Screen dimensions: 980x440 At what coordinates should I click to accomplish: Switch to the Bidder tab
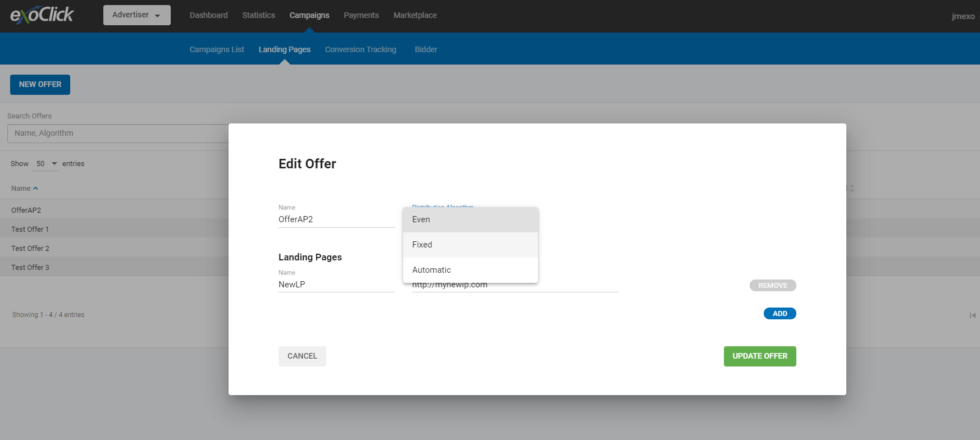(426, 49)
